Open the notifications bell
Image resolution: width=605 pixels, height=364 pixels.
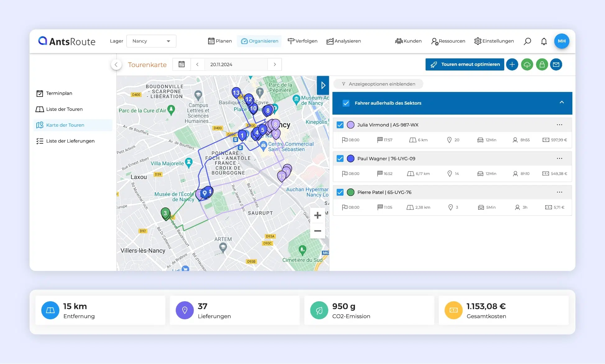tap(544, 41)
